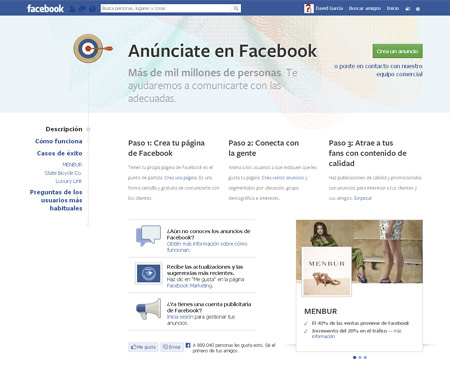Select first carousel dot
This screenshot has width=450, height=367.
tap(354, 357)
